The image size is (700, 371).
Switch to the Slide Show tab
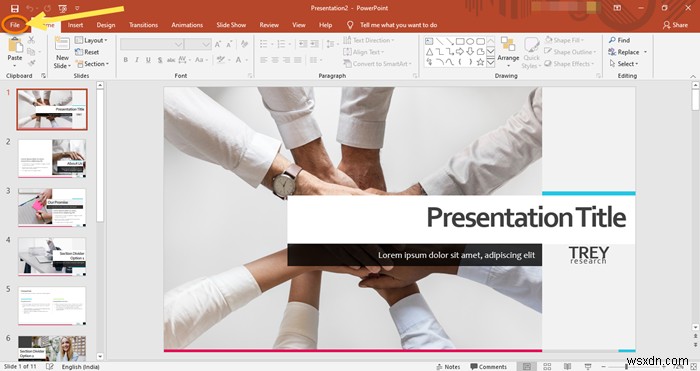[x=231, y=25]
